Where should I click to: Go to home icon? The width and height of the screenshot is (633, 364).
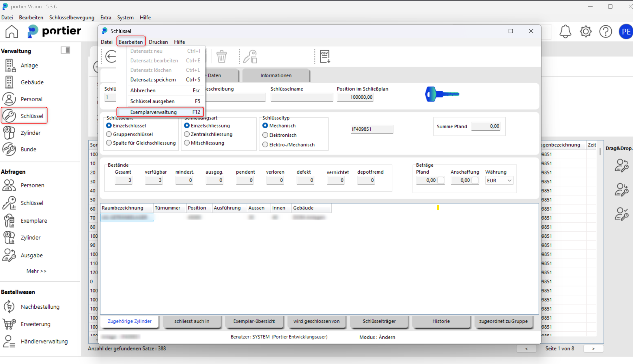(12, 31)
